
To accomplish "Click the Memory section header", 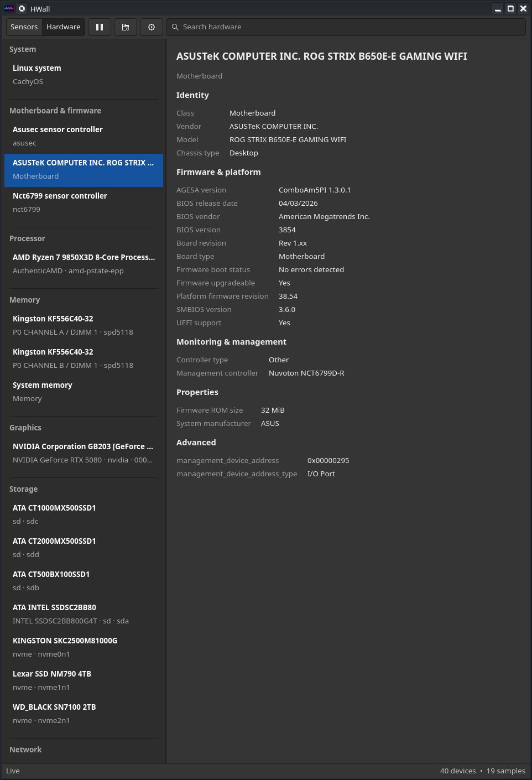I will pyautogui.click(x=24, y=300).
